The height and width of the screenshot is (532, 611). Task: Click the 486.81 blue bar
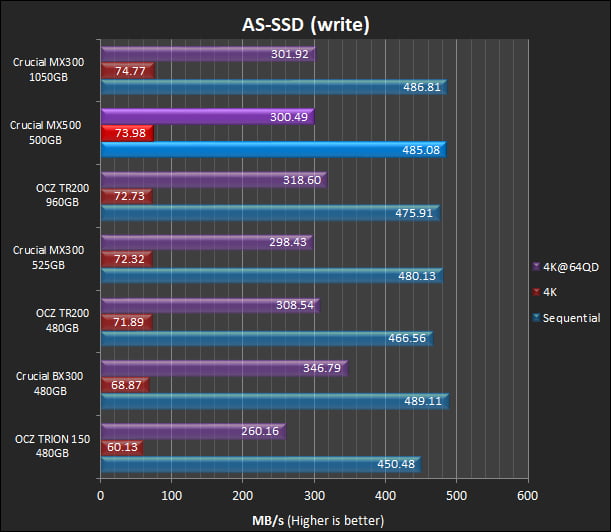(x=274, y=87)
